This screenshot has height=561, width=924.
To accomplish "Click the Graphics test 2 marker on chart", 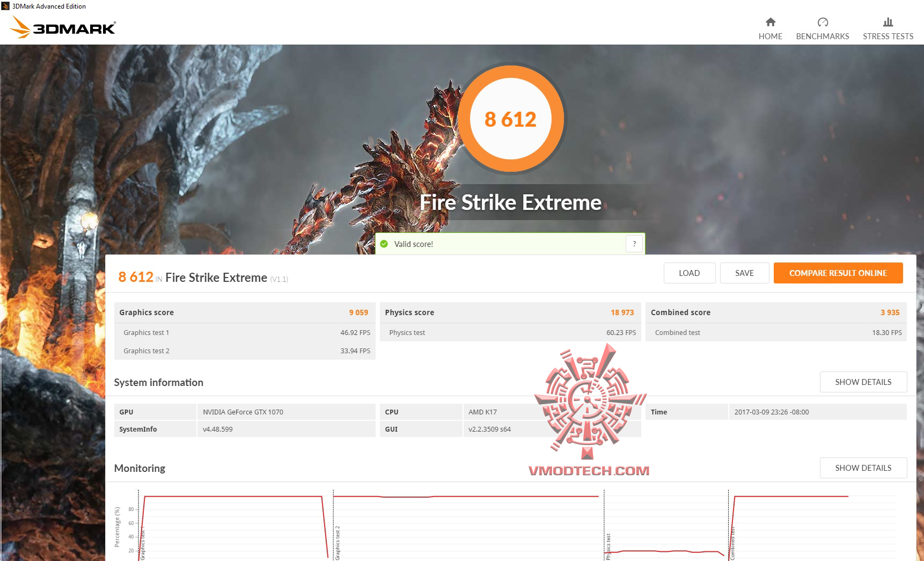I will (338, 543).
